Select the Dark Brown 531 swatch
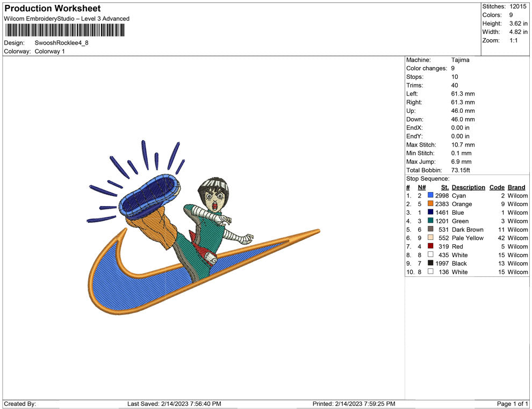This screenshot has width=532, height=409. point(430,229)
